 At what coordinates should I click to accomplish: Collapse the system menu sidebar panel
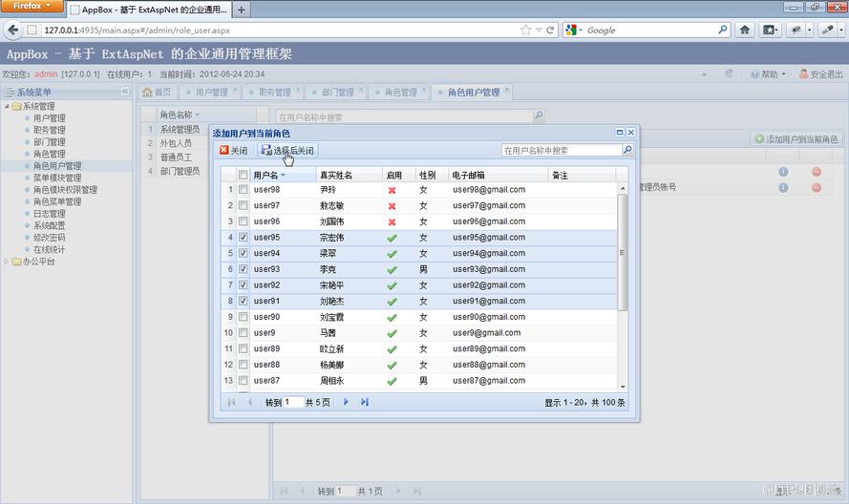tap(124, 92)
